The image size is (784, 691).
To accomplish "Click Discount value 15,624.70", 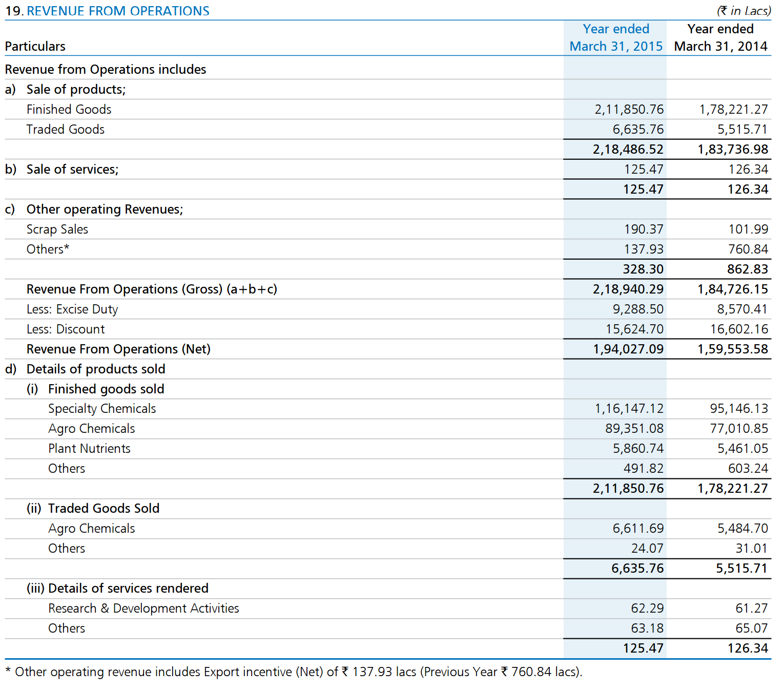I will pos(635,329).
